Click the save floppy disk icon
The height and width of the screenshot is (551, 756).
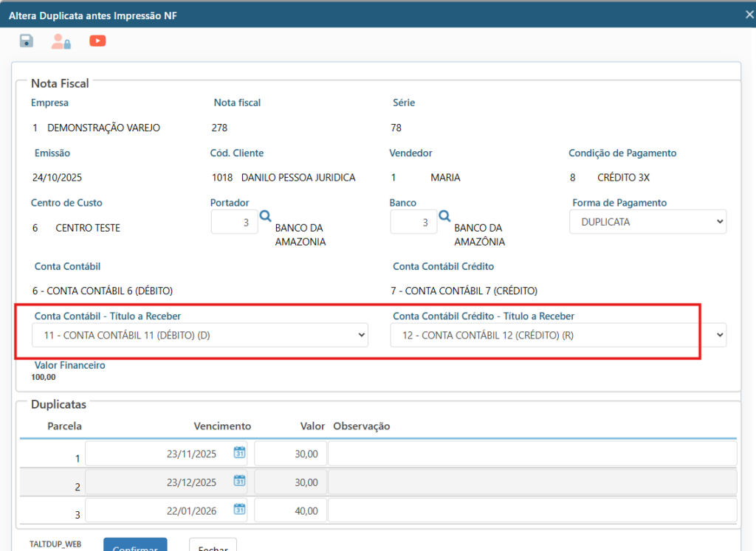[x=27, y=41]
